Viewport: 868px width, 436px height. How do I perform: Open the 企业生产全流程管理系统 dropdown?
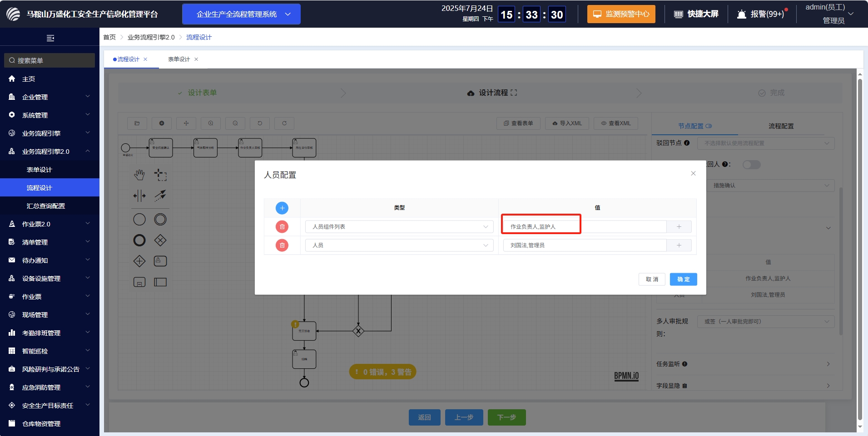tap(241, 14)
